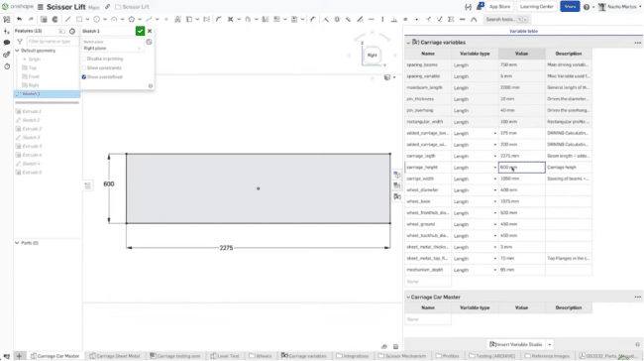Image resolution: width=644 pixels, height=361 pixels.
Task: Select the Corner rectangle sketch tool
Action: (x=79, y=19)
